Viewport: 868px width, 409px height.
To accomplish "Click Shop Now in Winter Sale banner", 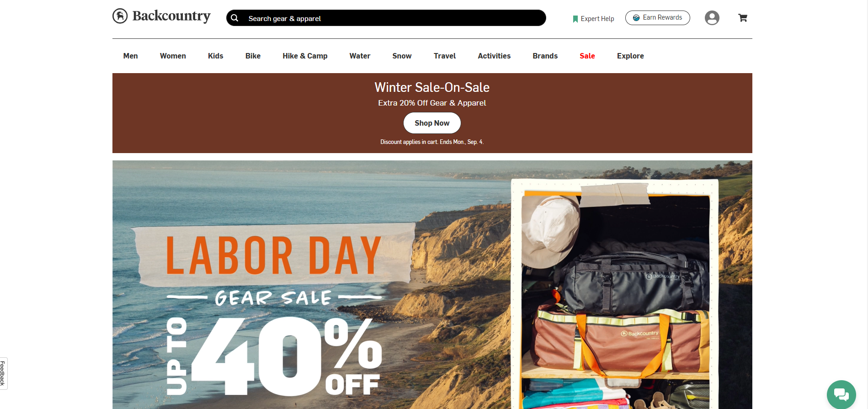I will pyautogui.click(x=432, y=123).
